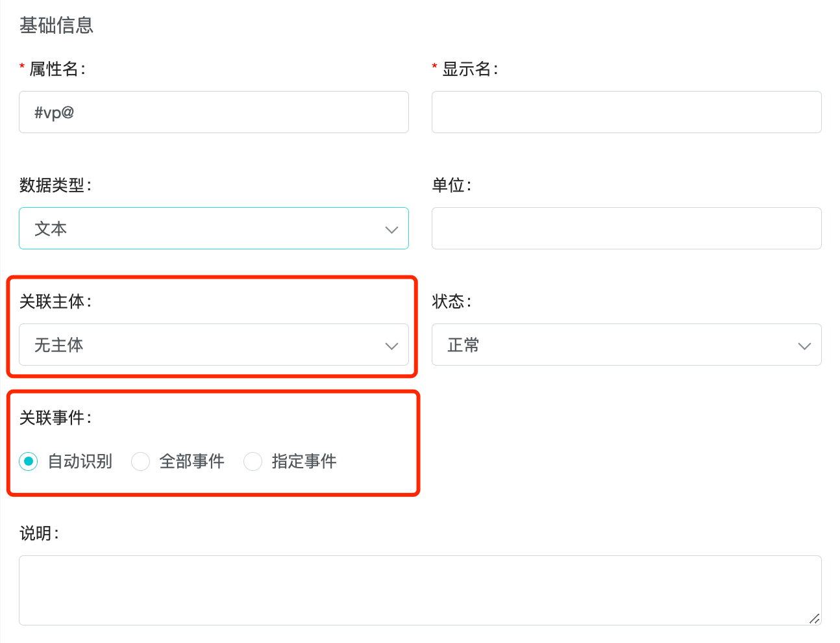Image resolution: width=840 pixels, height=643 pixels.
Task: Click the chevron arrow in 关联主体 select
Action: 391,346
